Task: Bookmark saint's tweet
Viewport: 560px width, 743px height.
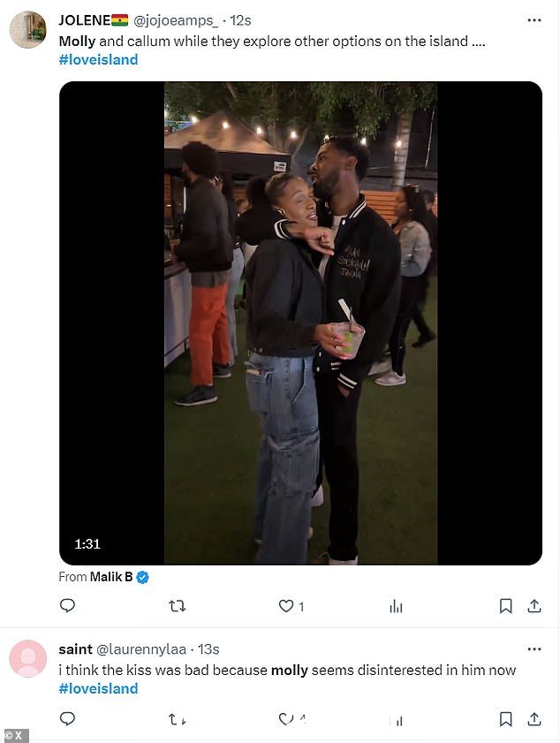Action: (x=505, y=719)
